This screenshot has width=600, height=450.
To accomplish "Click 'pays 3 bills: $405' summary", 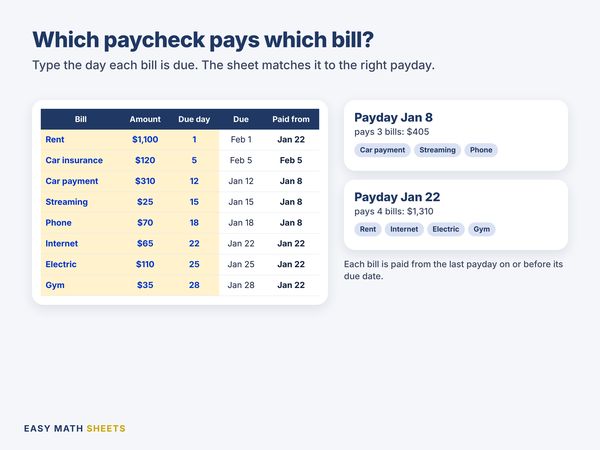I will click(392, 132).
